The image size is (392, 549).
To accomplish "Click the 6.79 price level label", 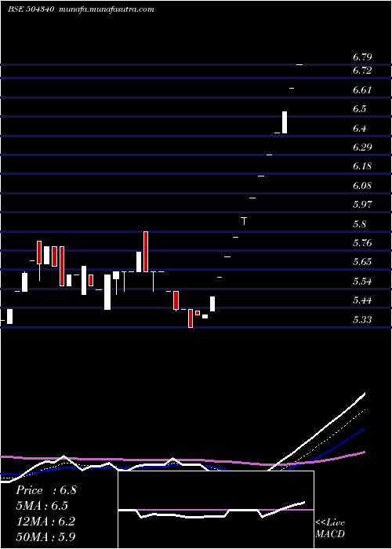I will [362, 57].
